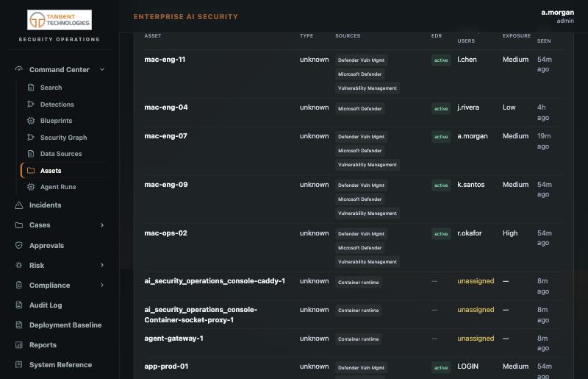The height and width of the screenshot is (379, 588).
Task: Open the a.morgan admin user menu
Action: (557, 16)
